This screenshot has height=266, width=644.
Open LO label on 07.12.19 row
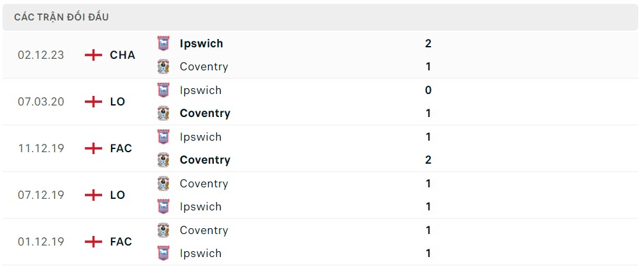pyautogui.click(x=117, y=195)
